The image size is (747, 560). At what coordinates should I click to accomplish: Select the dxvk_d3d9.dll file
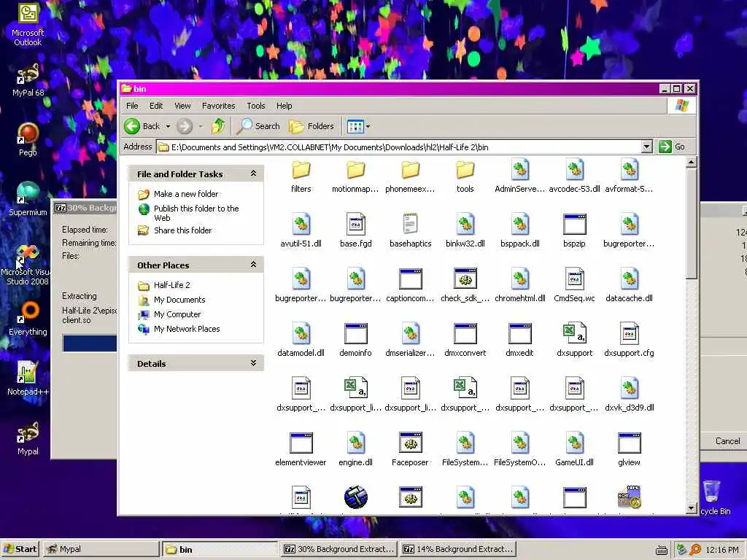[x=630, y=395]
